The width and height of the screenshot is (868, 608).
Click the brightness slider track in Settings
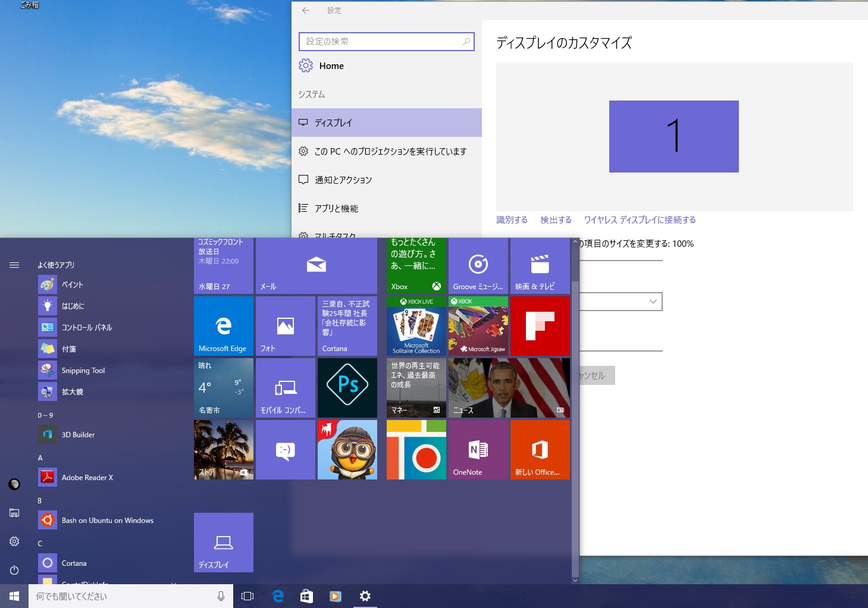[x=621, y=351]
